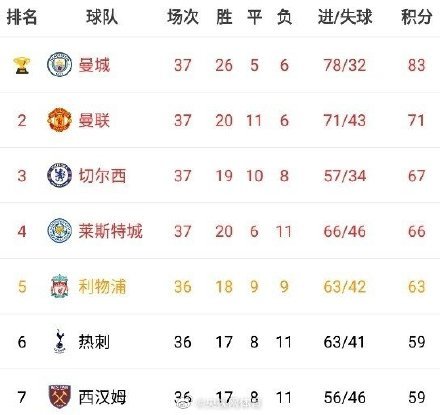Click 西汉姆 team name
Image resolution: width=440 pixels, height=415 pixels.
point(102,397)
